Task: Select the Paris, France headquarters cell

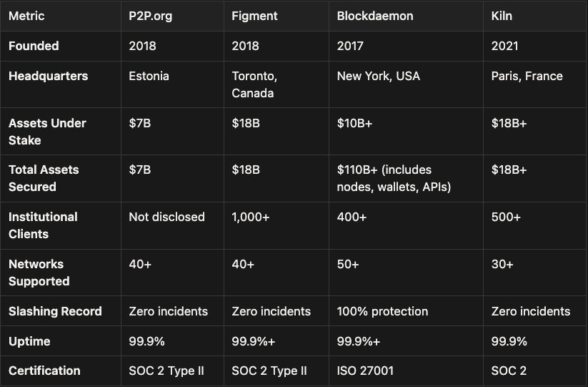Action: pos(527,76)
